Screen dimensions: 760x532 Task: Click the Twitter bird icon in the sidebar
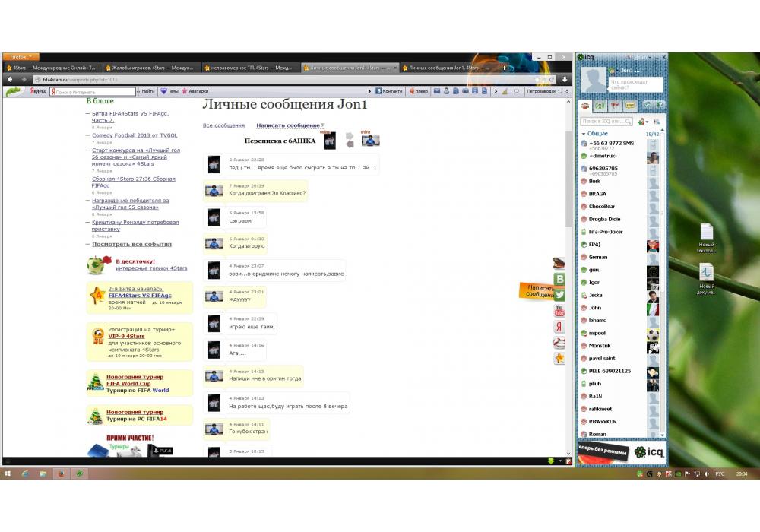[559, 294]
